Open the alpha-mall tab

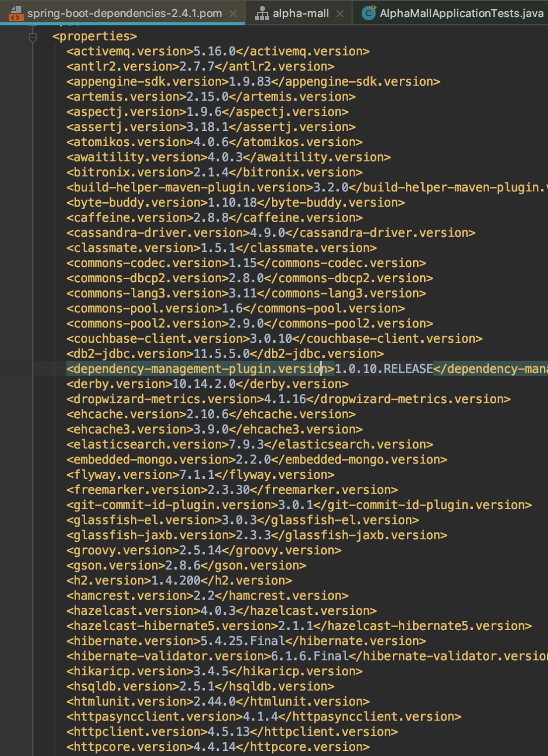pos(300,13)
